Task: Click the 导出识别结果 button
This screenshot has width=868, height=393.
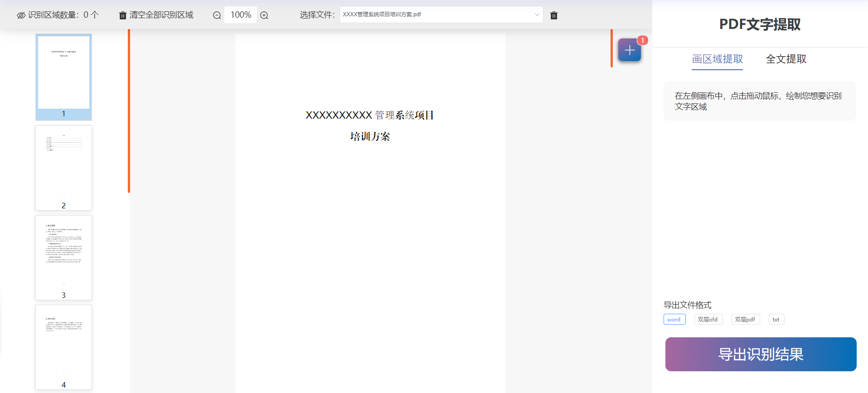Action: click(761, 354)
